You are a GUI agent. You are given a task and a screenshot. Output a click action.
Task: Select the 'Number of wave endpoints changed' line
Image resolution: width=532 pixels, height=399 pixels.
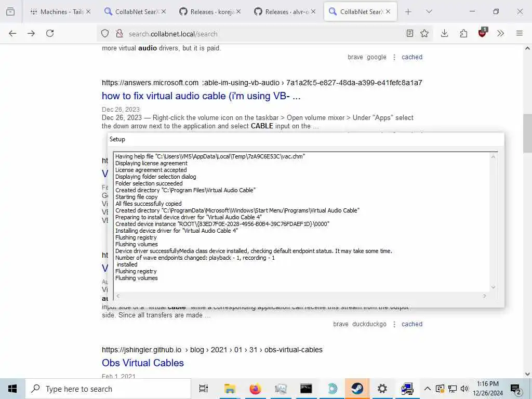195,258
